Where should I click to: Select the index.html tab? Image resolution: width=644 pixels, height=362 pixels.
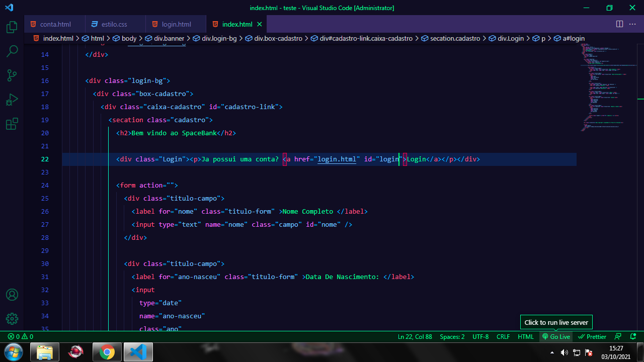pyautogui.click(x=236, y=24)
